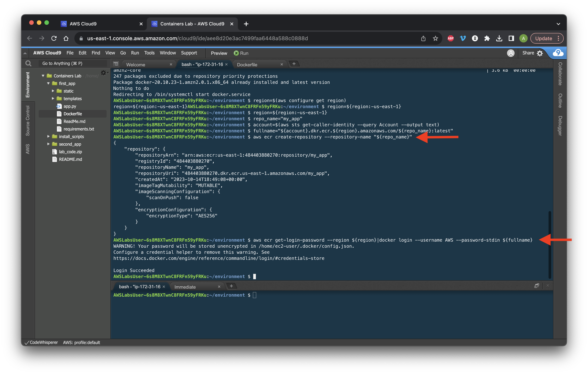Close the Dockerfile editor tab
The height and width of the screenshot is (374, 588).
281,64
